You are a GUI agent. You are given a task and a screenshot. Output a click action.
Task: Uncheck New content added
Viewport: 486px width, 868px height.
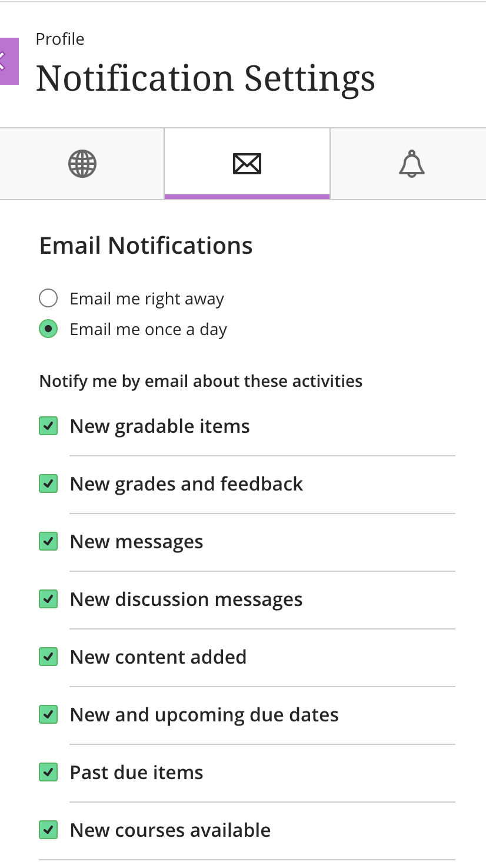coord(48,657)
